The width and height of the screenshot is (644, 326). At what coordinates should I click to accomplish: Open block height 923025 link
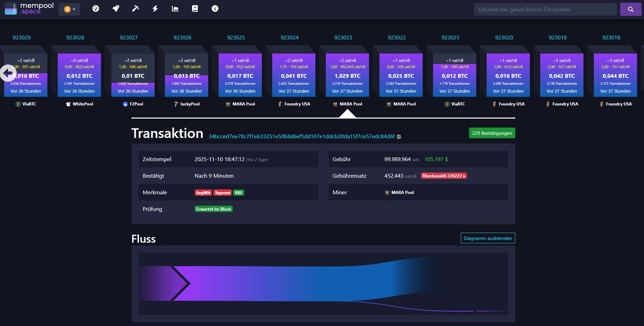coord(236,37)
